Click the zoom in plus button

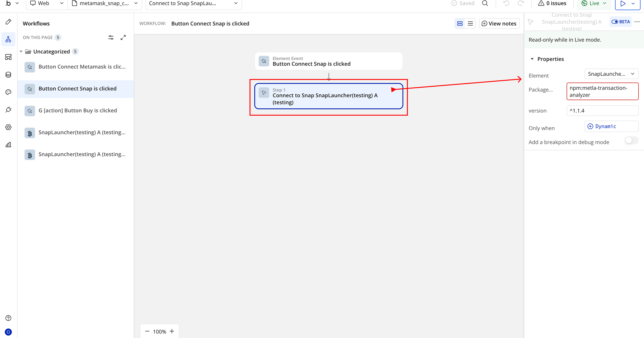tap(172, 331)
